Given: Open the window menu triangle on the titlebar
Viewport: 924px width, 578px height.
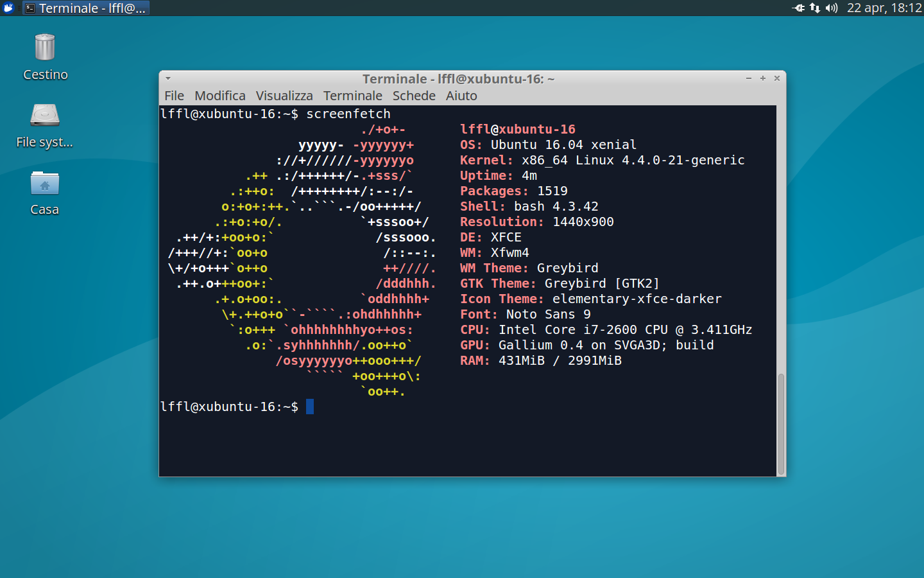Looking at the screenshot, I should point(167,78).
